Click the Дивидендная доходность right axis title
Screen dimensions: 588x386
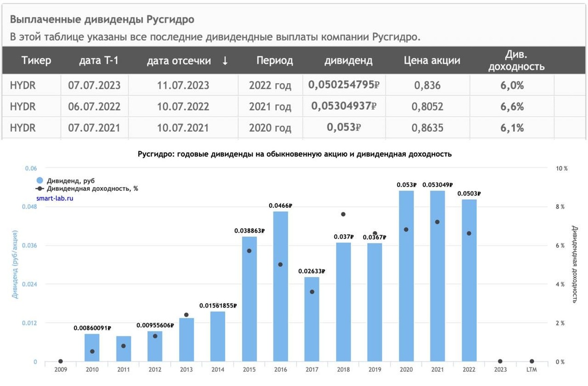coord(574,264)
